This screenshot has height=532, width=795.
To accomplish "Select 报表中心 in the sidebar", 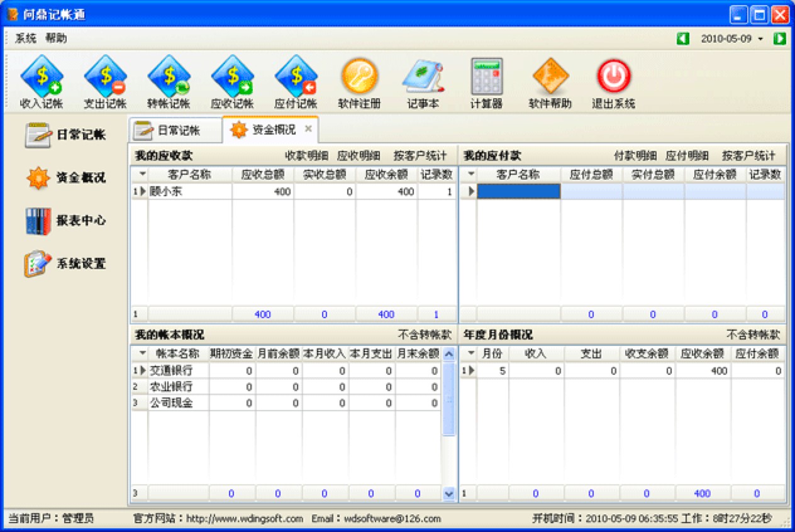I will [x=66, y=221].
